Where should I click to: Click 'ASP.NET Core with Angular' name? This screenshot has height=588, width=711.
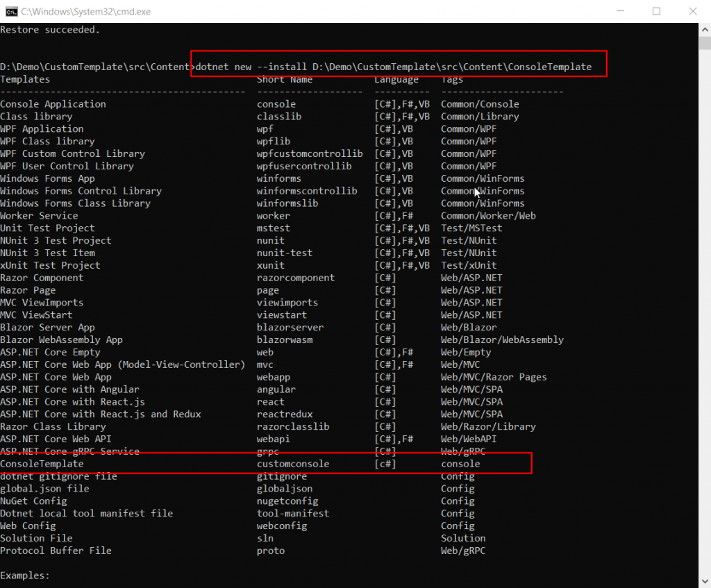[x=70, y=389]
